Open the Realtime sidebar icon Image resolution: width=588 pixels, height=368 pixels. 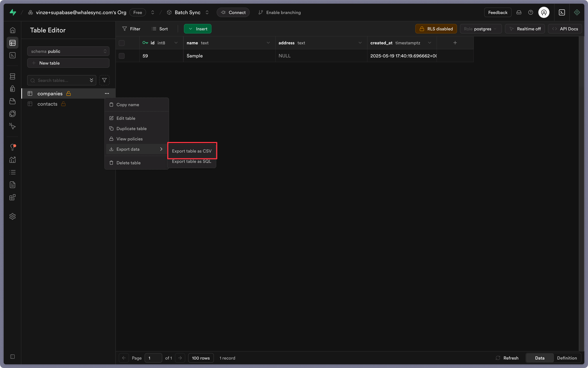12,126
